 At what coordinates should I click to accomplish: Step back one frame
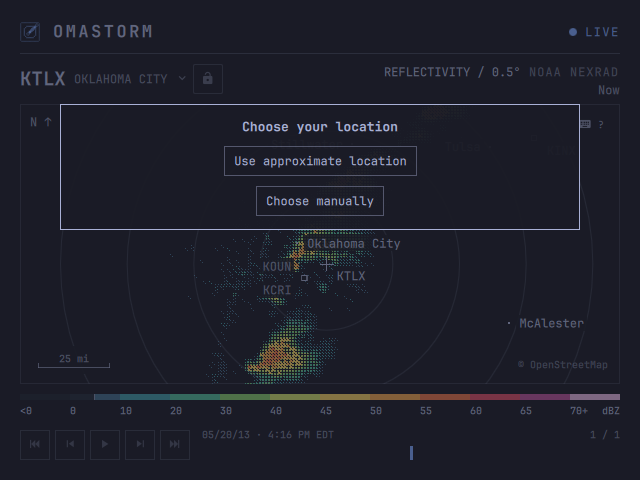tap(70, 444)
